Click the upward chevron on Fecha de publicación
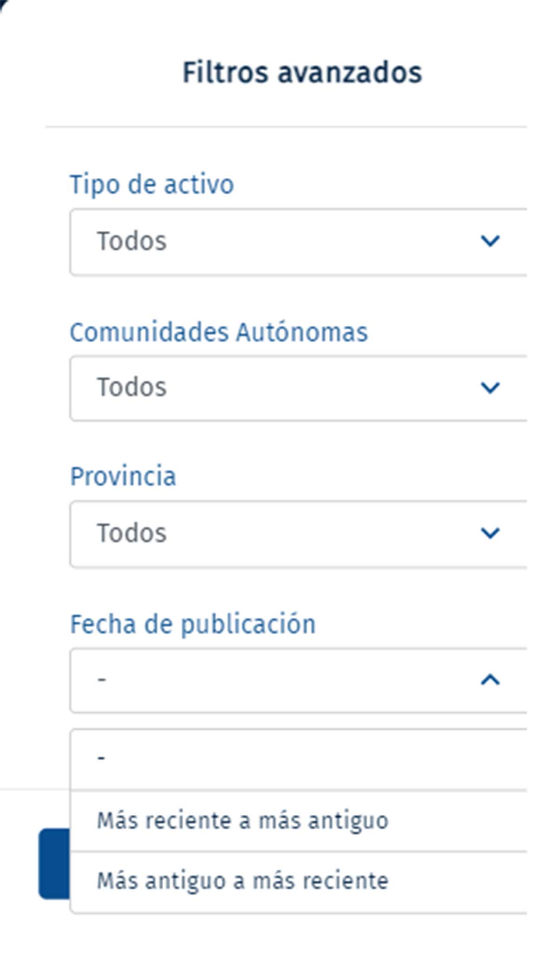 (x=489, y=679)
